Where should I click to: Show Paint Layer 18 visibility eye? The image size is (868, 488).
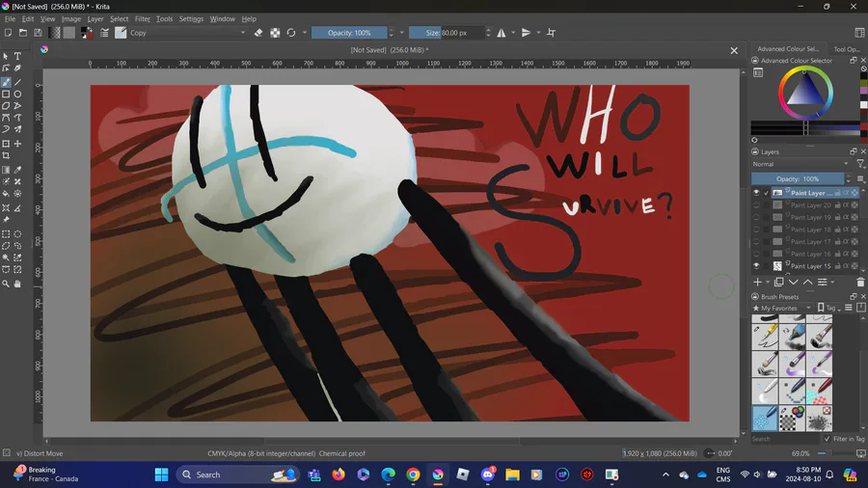(x=756, y=230)
